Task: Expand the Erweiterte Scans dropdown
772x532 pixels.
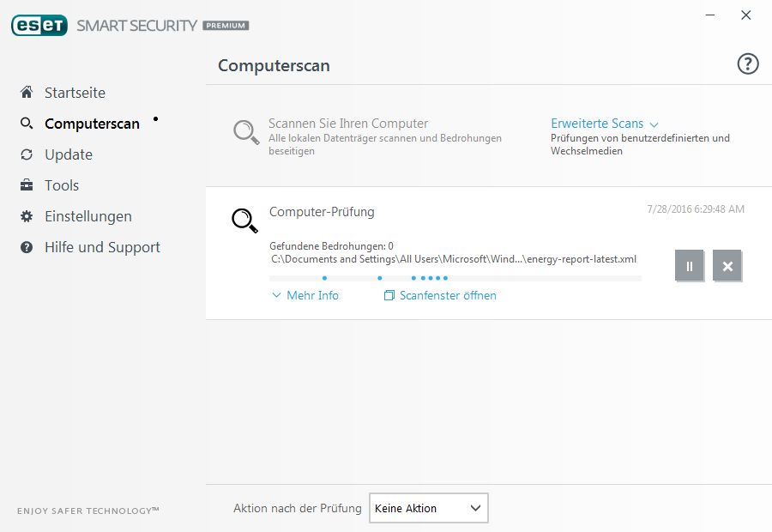Action: click(x=604, y=124)
